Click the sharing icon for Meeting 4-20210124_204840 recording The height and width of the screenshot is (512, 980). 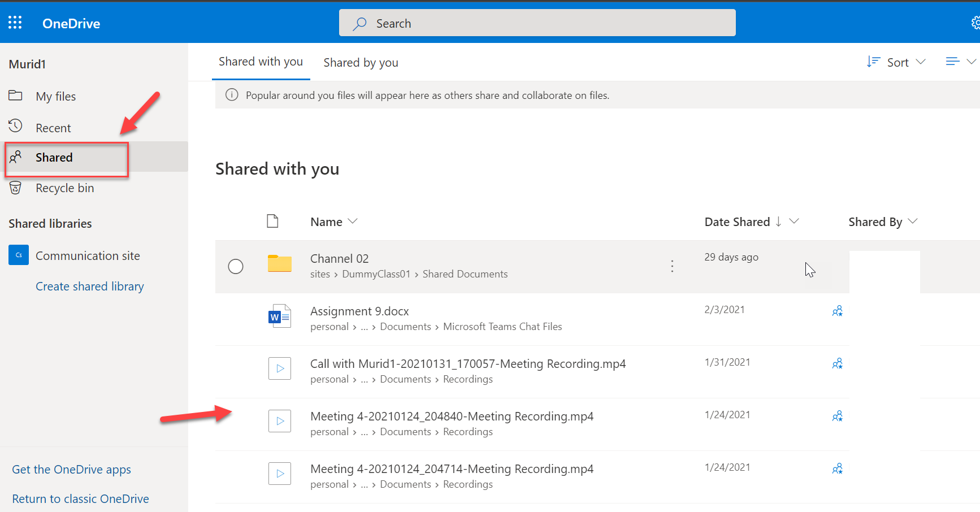[838, 416]
